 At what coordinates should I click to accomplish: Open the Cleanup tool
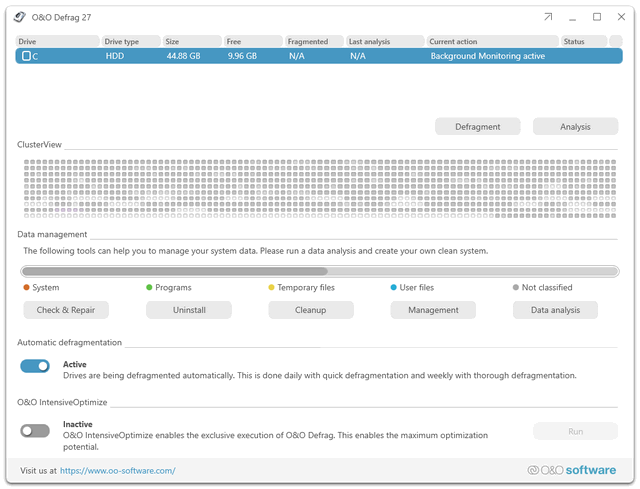click(311, 310)
